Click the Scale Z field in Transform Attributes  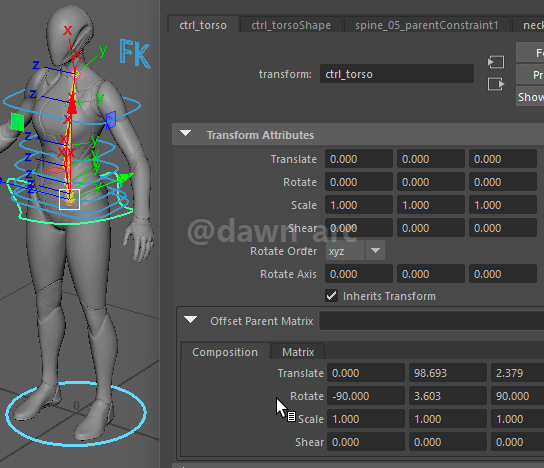(x=503, y=205)
